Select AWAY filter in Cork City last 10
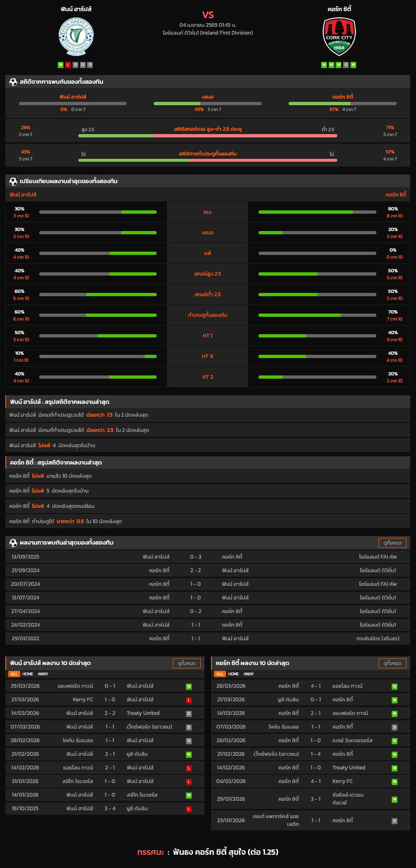 249,674
